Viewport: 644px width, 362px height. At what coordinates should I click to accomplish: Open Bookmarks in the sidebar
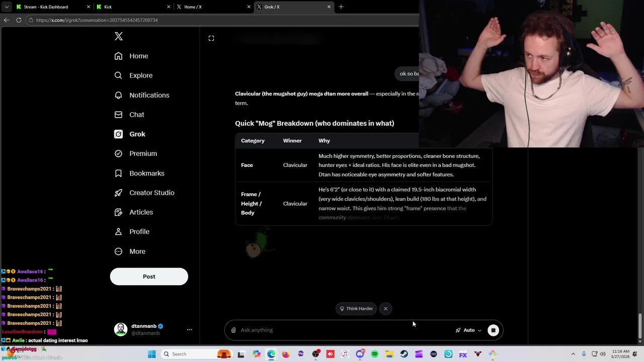[139, 173]
